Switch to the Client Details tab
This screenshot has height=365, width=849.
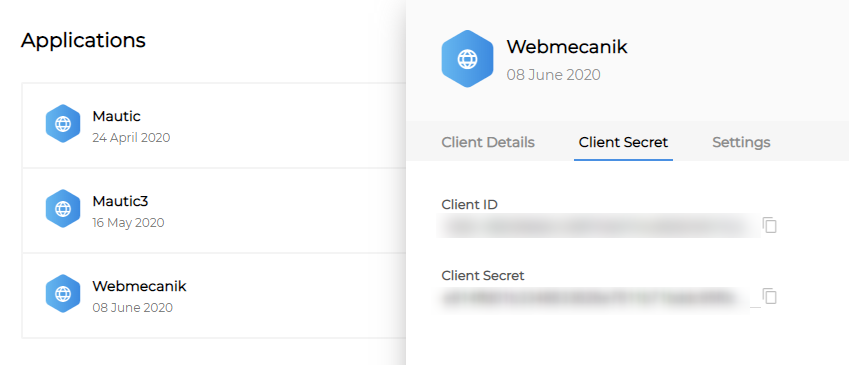pyautogui.click(x=488, y=142)
